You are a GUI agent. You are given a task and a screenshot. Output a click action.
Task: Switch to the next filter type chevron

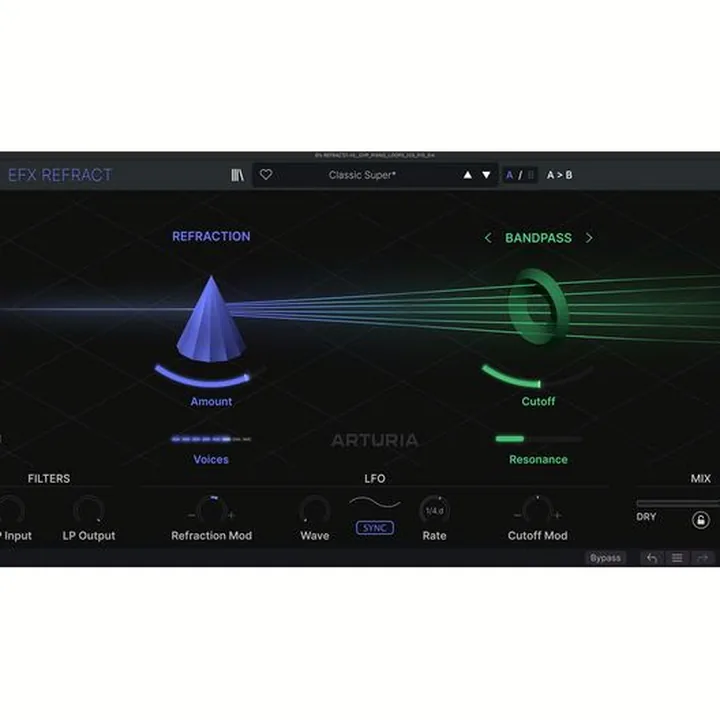pos(589,238)
